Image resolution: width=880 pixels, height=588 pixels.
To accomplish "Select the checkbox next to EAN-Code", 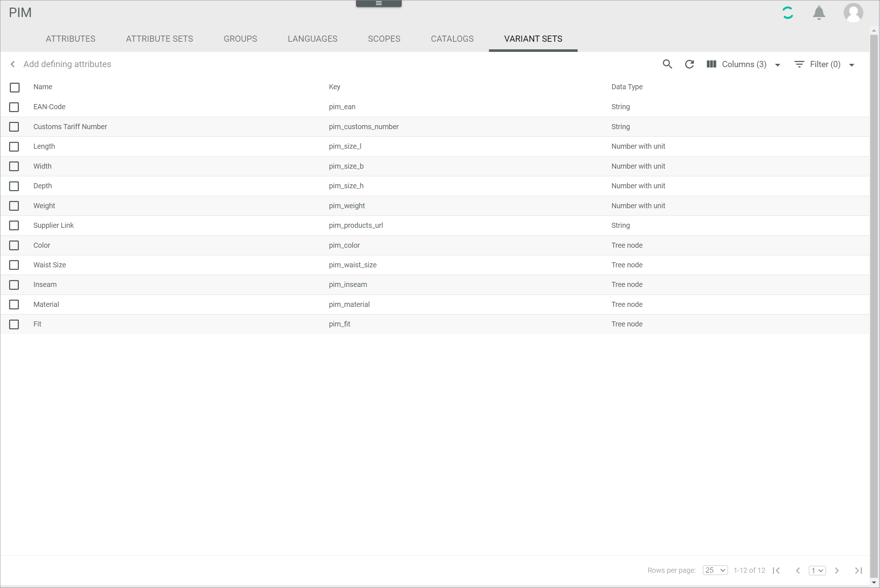I will (16, 107).
